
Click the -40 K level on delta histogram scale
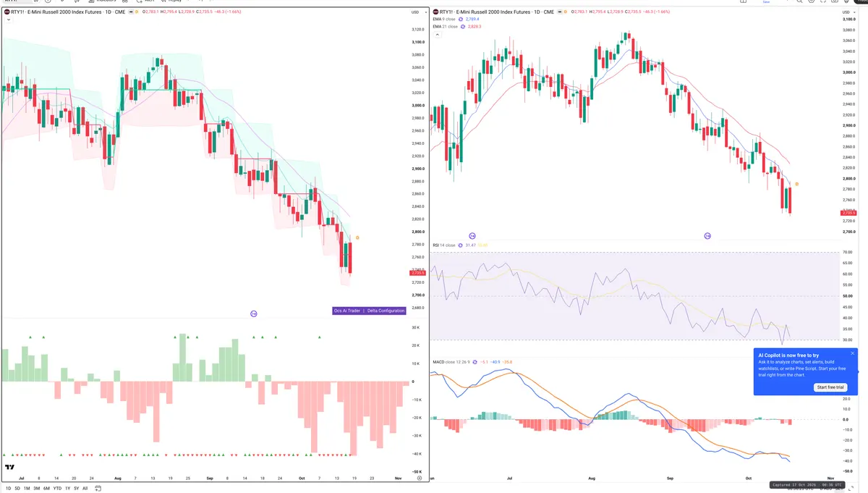pyautogui.click(x=417, y=454)
